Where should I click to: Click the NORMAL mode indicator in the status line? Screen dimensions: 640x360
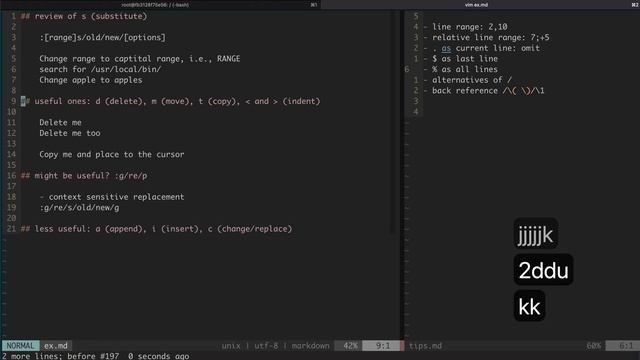20,346
